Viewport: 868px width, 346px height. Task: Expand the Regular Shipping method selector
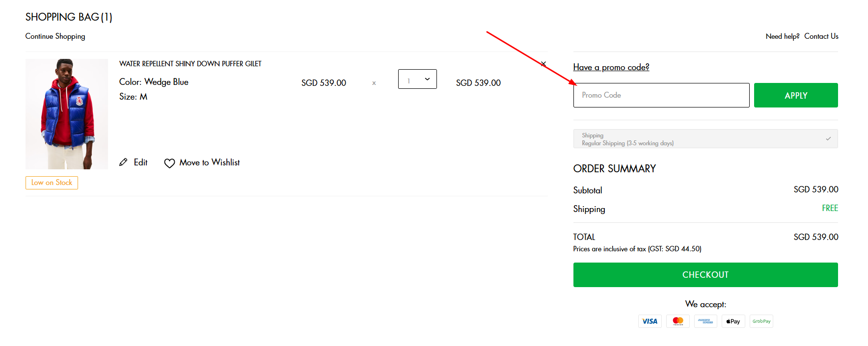click(705, 139)
